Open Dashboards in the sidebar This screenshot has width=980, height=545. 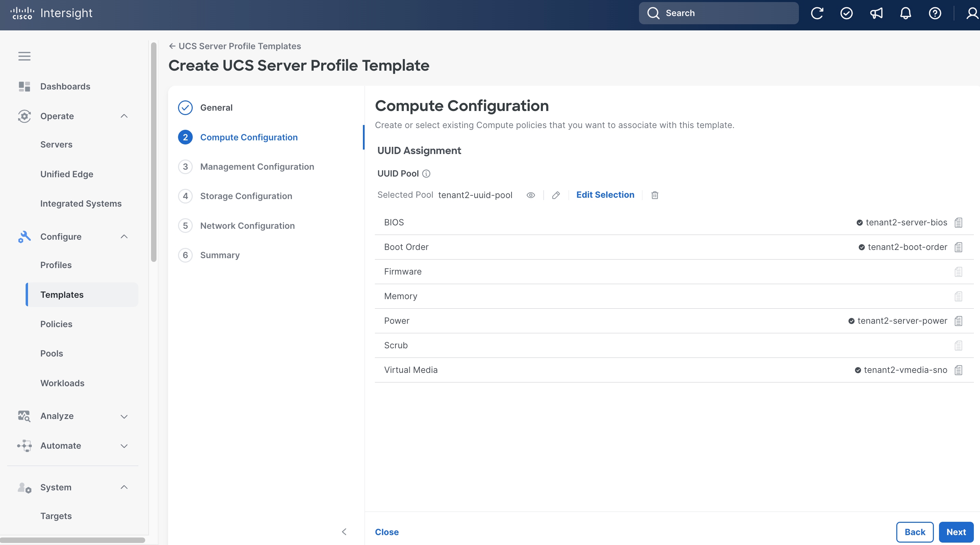click(65, 86)
